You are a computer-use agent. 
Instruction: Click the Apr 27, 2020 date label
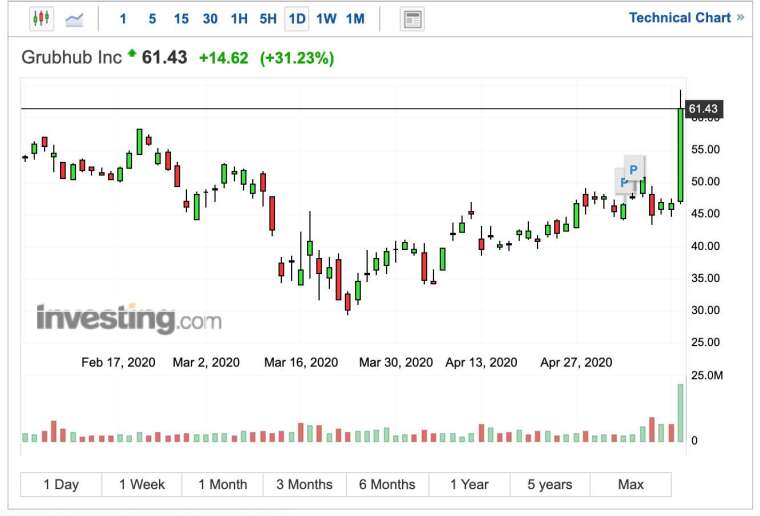point(576,362)
